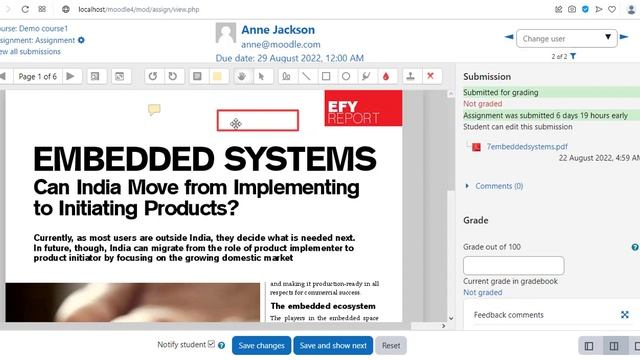640x360 pixels.
Task: Select the drag/pan hand tool
Action: [242, 76]
